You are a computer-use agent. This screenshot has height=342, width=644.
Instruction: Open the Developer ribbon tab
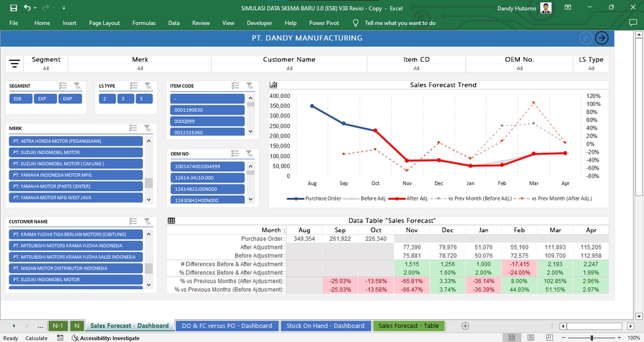click(259, 23)
